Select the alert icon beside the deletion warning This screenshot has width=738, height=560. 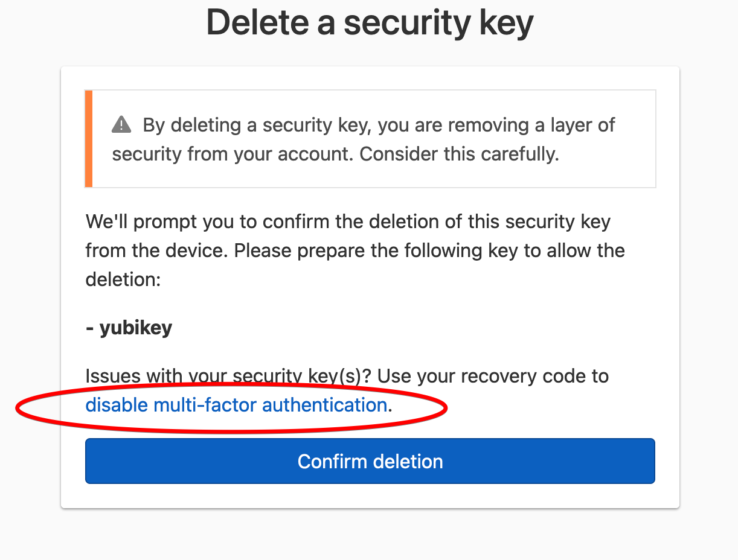[x=121, y=124]
